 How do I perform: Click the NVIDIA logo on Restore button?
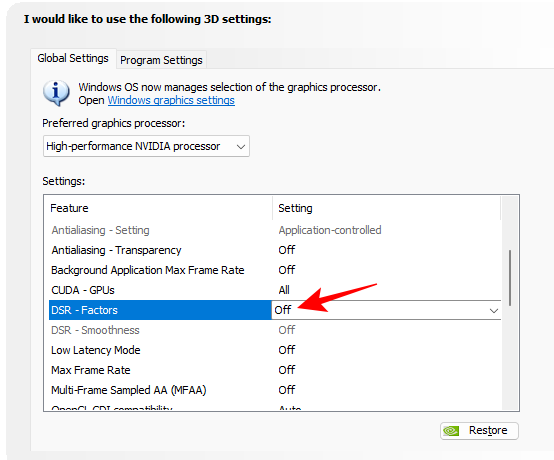point(452,431)
